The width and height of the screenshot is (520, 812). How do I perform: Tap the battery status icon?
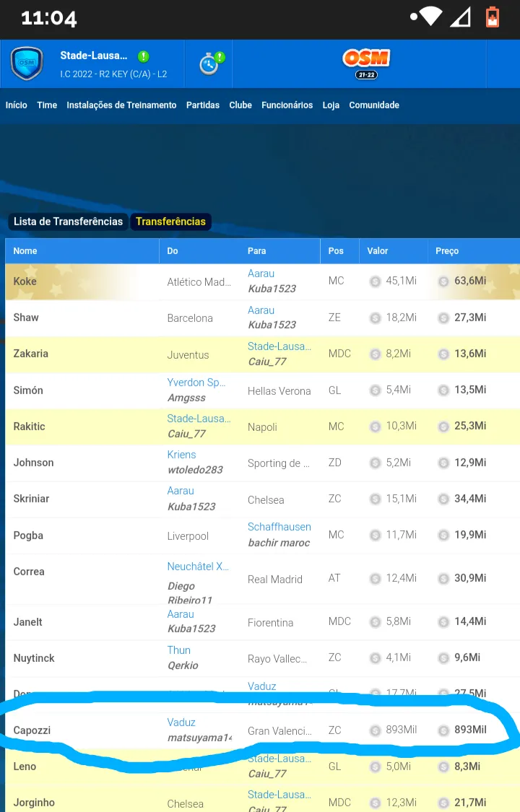(x=492, y=17)
